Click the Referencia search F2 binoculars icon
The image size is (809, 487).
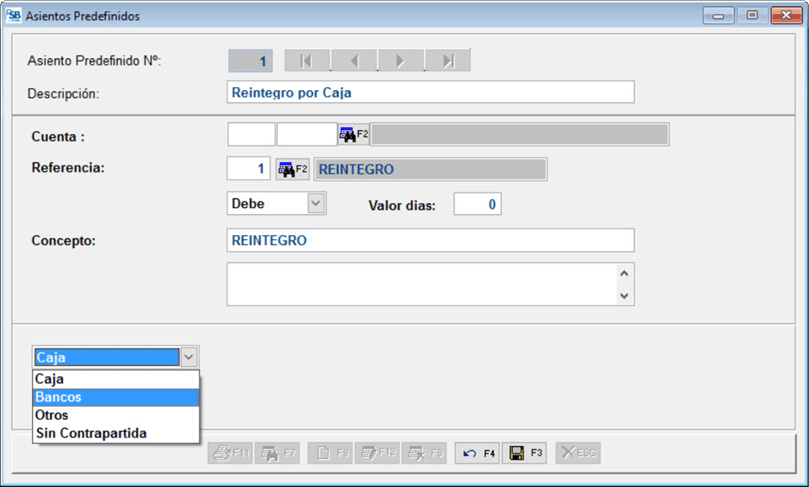(292, 169)
